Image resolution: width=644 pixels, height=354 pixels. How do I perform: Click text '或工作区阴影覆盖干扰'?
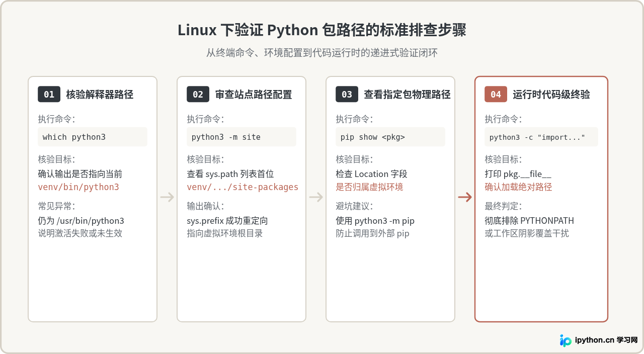(x=527, y=233)
